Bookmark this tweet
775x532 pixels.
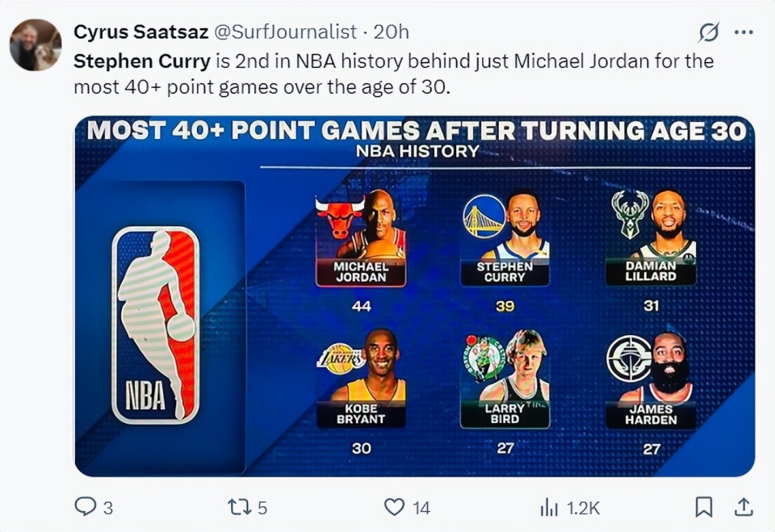point(704,506)
